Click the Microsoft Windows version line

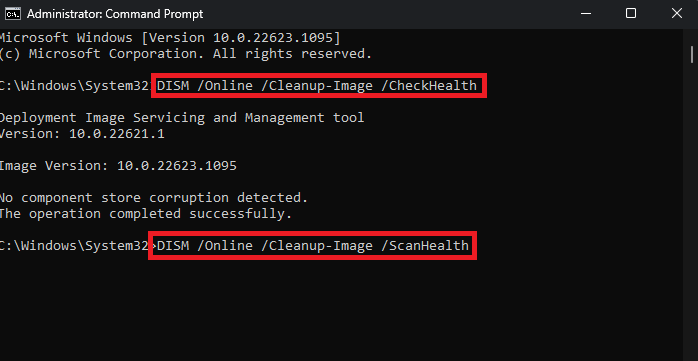point(170,38)
